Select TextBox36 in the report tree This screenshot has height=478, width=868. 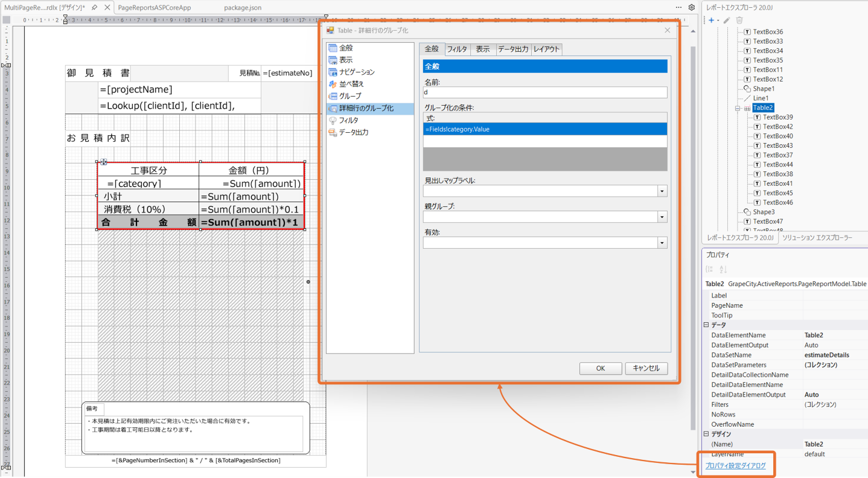click(x=768, y=32)
